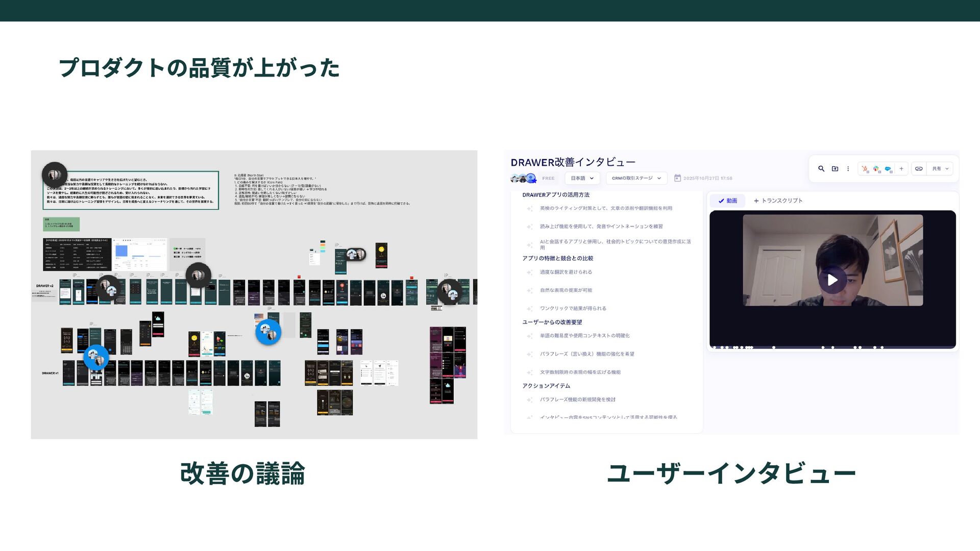Click the plus icon to add integration
The height and width of the screenshot is (551, 980).
(901, 169)
